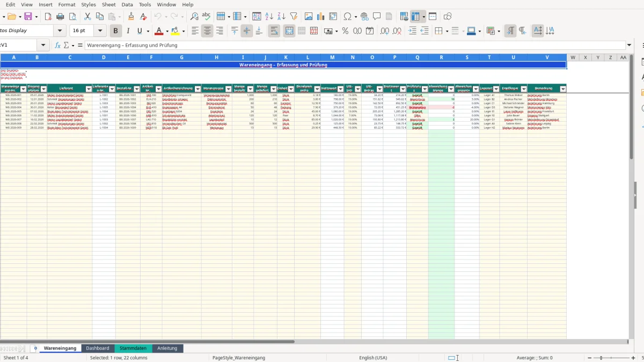
Task: Open the Sheet menu
Action: 109,4
